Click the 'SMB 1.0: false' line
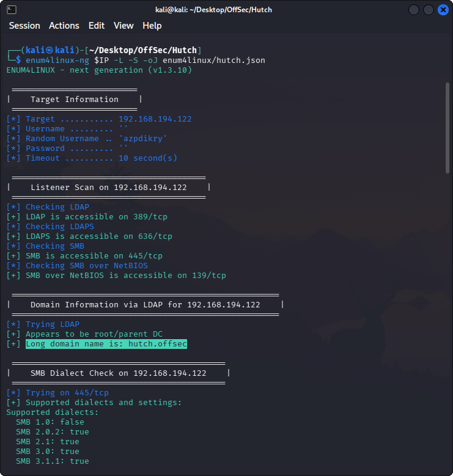453x476 pixels. point(50,422)
